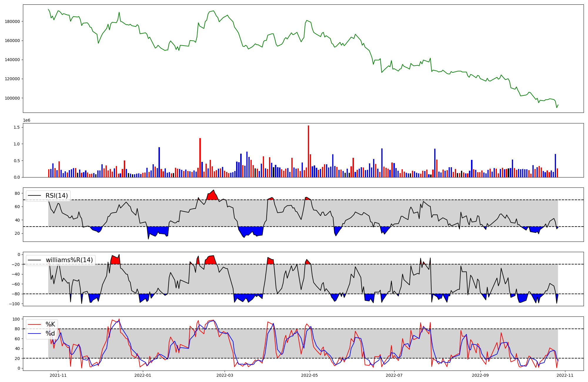Click the 2022-05 x-axis tick label
The width and height of the screenshot is (588, 382).
coord(309,375)
